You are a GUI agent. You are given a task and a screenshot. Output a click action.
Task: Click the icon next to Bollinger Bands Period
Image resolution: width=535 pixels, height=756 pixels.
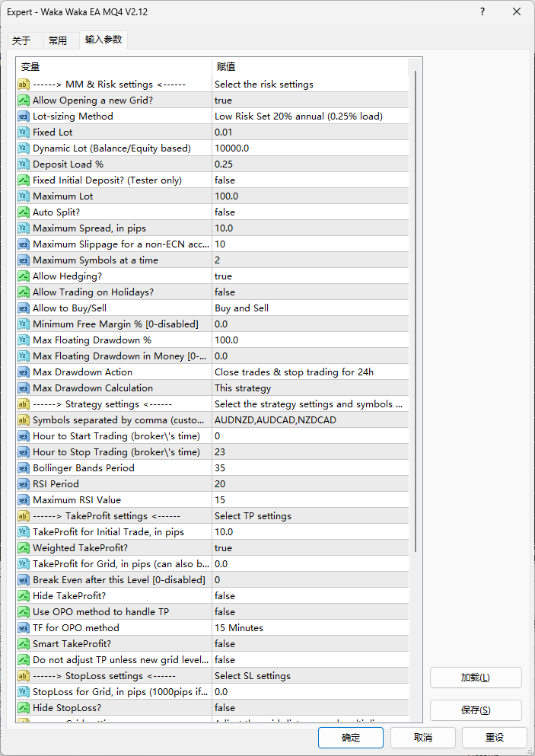click(x=24, y=468)
